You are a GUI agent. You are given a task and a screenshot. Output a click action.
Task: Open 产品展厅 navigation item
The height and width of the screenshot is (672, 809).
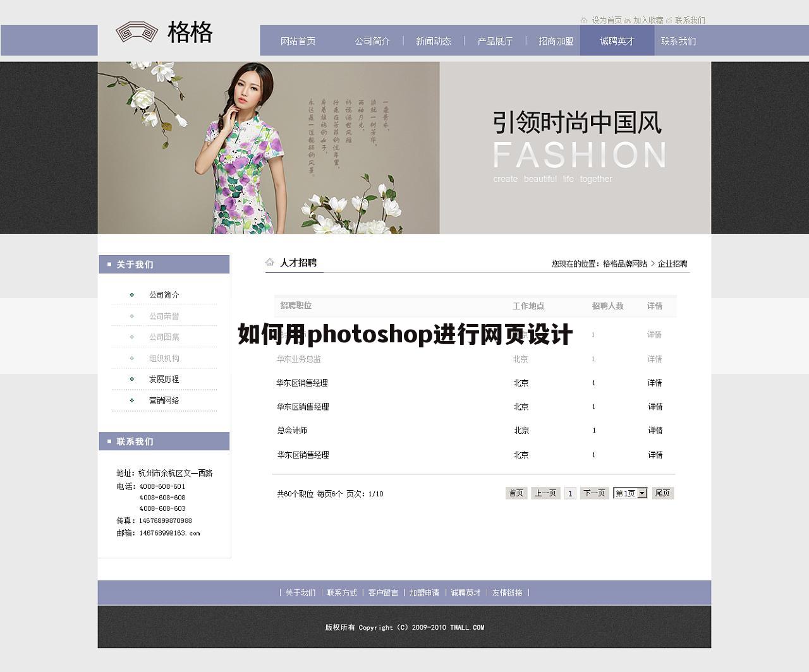(495, 41)
